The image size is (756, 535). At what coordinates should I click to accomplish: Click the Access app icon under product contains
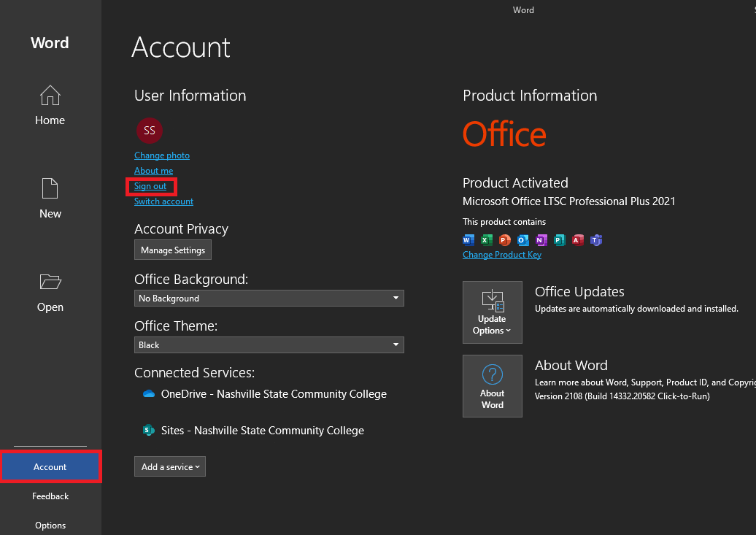578,239
